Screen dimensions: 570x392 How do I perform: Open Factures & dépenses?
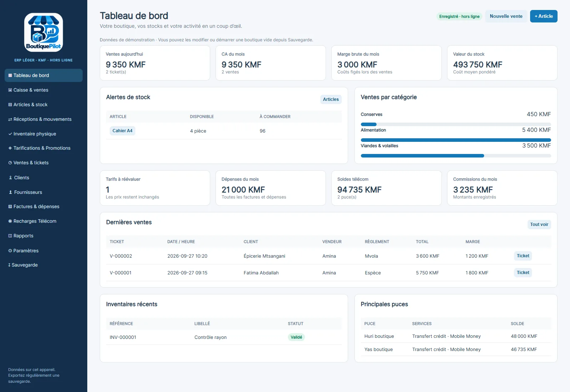click(43, 206)
